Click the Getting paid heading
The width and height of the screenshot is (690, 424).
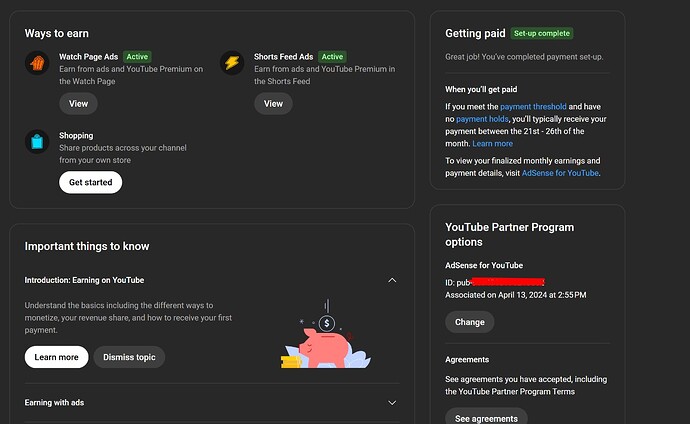[475, 33]
